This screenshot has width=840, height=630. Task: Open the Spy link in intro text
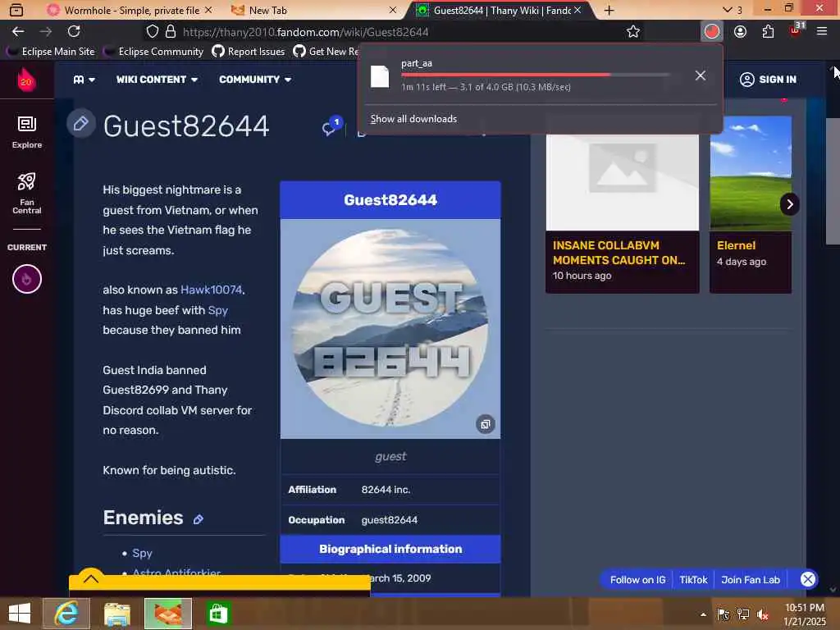(217, 310)
